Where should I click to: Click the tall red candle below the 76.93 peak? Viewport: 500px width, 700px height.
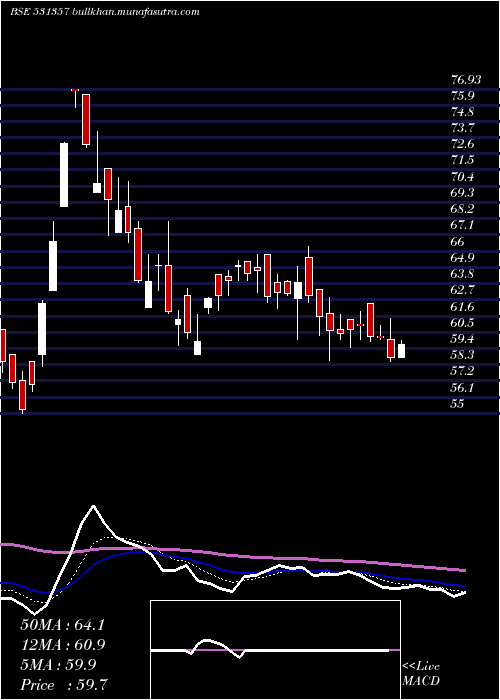coord(86,120)
